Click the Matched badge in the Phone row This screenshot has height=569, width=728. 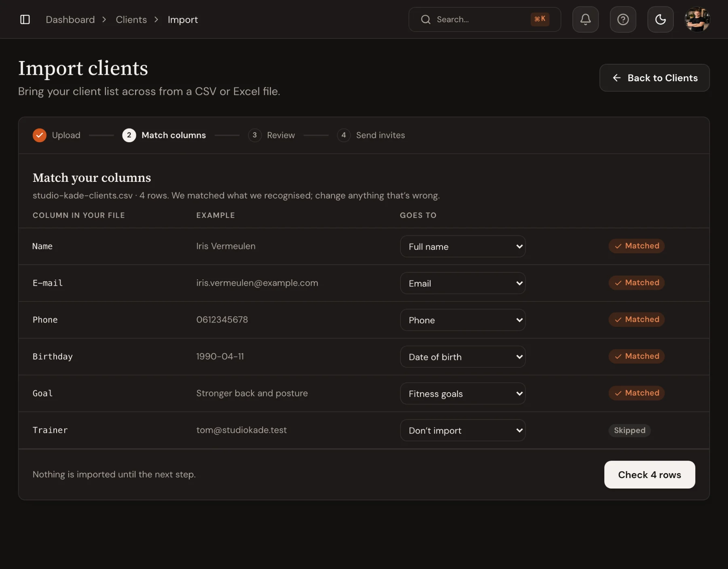click(637, 320)
